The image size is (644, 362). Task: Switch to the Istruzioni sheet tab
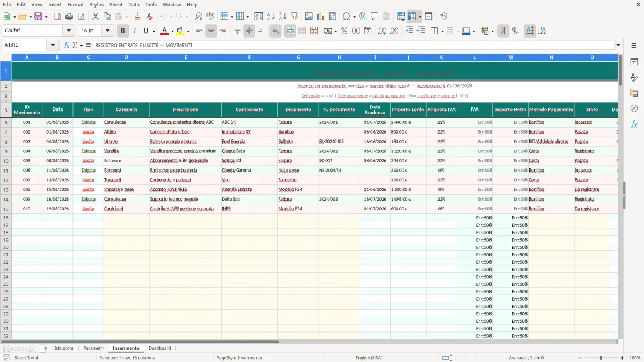[64, 348]
